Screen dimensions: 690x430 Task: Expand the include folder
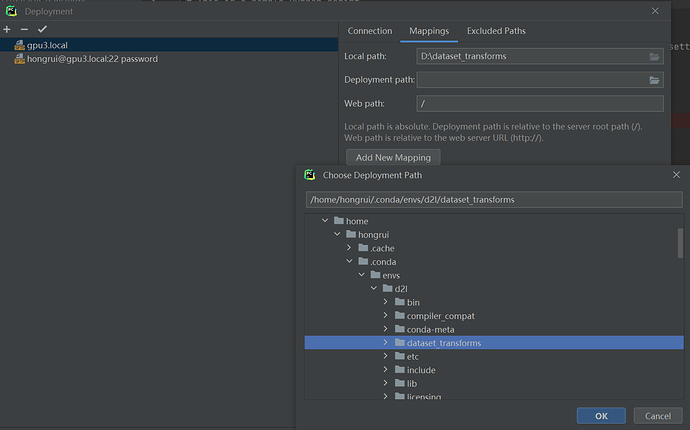click(x=385, y=370)
